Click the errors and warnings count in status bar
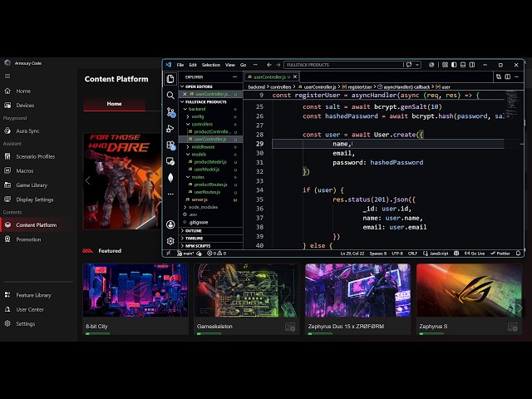Image resolution: width=532 pixels, height=399 pixels. pyautogui.click(x=217, y=253)
